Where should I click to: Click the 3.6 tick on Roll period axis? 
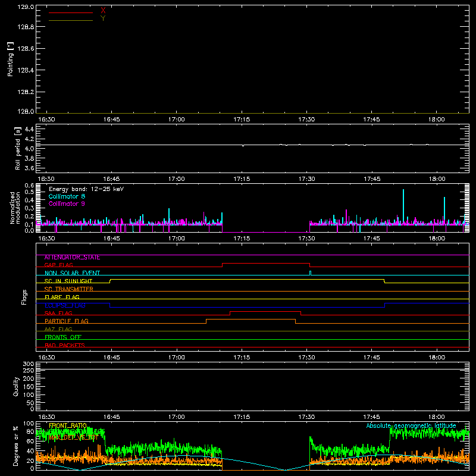(29, 168)
